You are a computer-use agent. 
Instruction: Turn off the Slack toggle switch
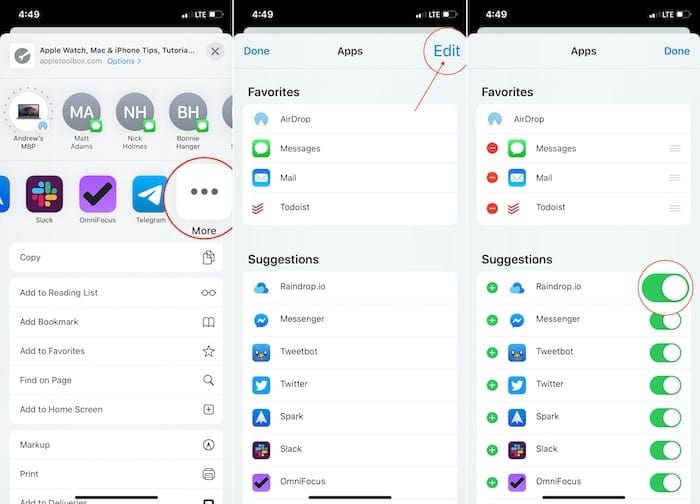click(x=665, y=450)
